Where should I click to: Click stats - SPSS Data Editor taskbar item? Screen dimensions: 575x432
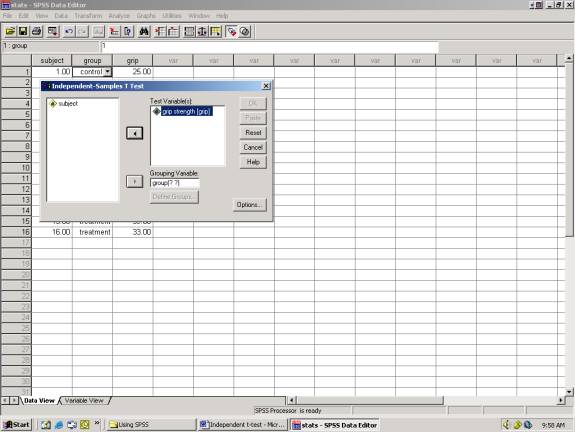(334, 425)
